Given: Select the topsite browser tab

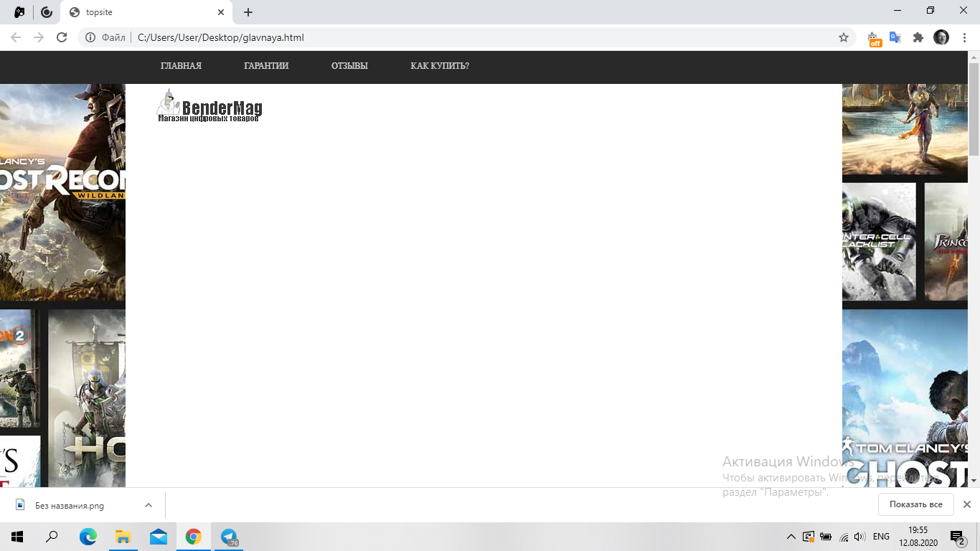Looking at the screenshot, I should pos(146,12).
